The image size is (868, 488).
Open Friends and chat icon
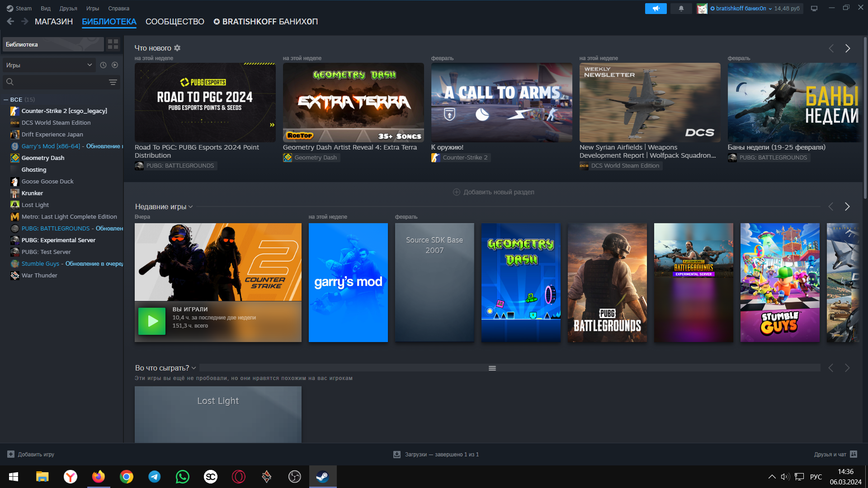click(854, 454)
